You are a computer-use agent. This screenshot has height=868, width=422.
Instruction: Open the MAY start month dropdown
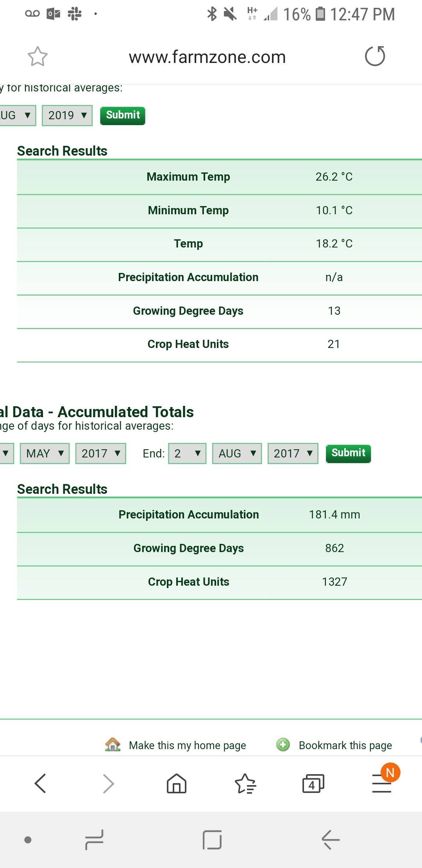pos(45,454)
